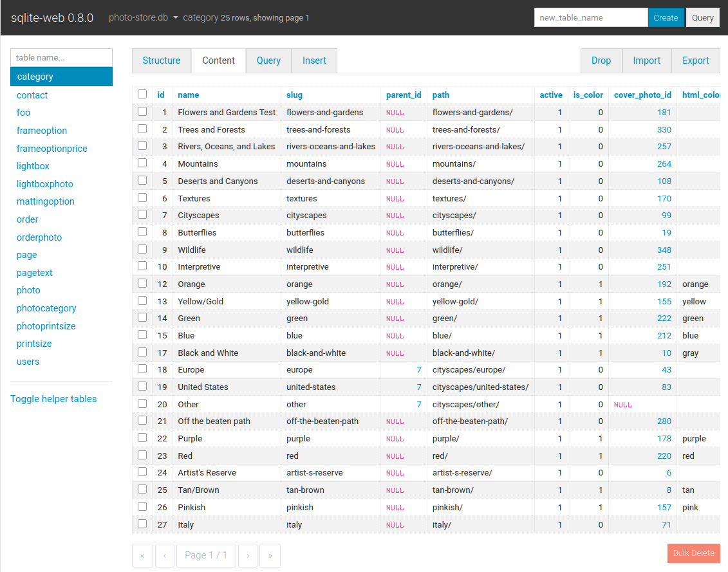Screen dimensions: 728x572
Task: Sort by the id column header
Action: [161, 95]
